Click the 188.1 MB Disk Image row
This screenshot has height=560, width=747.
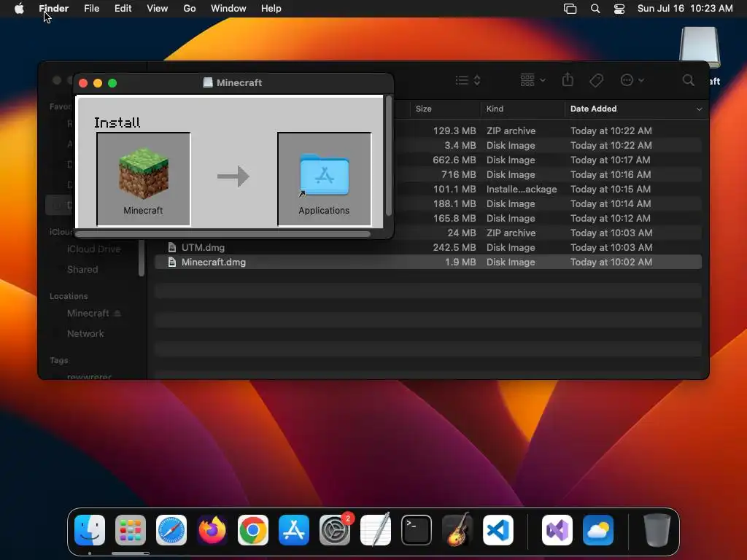click(x=548, y=204)
